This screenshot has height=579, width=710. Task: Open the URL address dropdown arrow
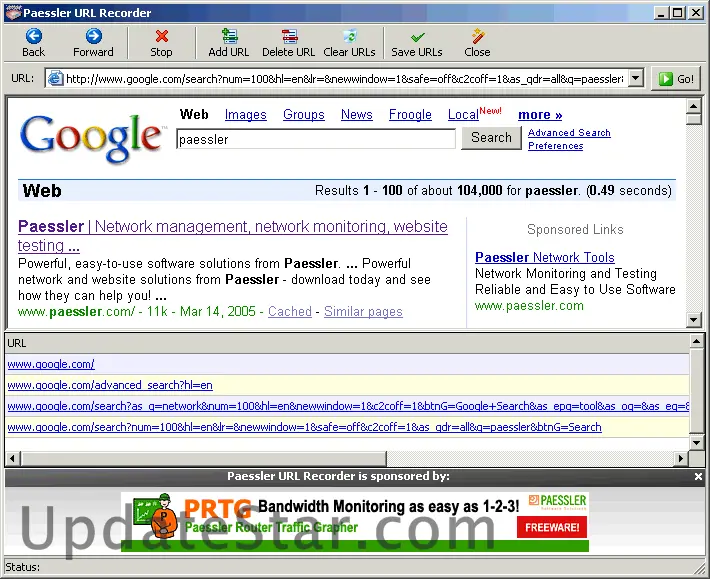(x=636, y=78)
